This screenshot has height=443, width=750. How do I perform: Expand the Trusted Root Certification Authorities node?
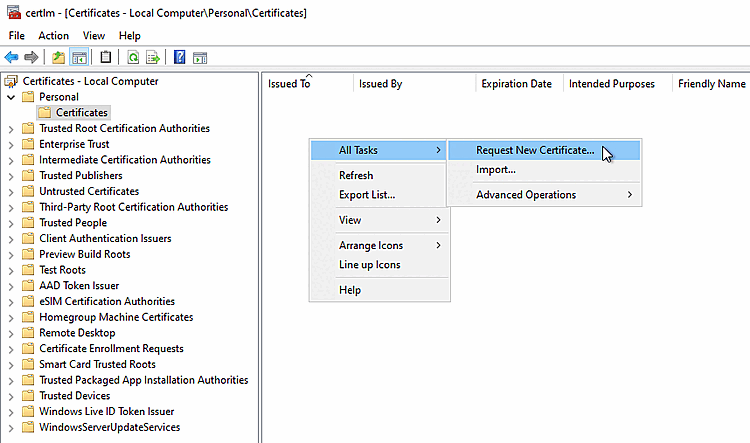point(11,129)
